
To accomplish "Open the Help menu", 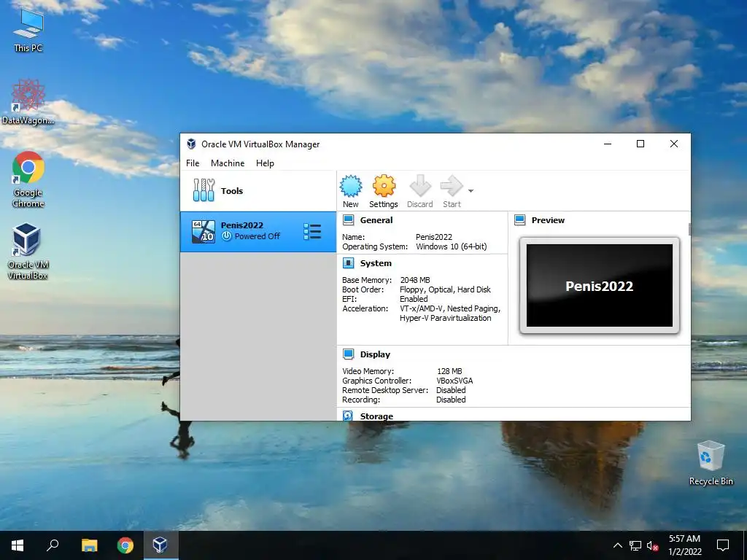I will click(x=265, y=163).
